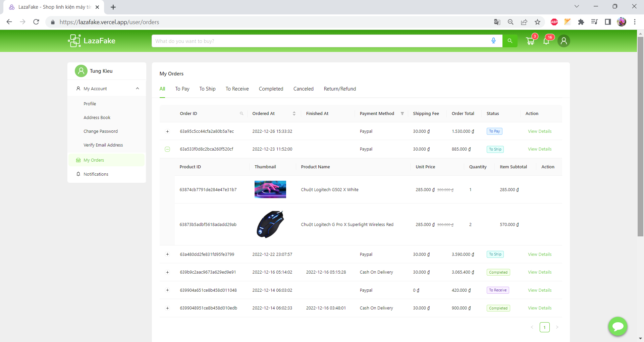Switch to the To Ship tab

tap(207, 89)
